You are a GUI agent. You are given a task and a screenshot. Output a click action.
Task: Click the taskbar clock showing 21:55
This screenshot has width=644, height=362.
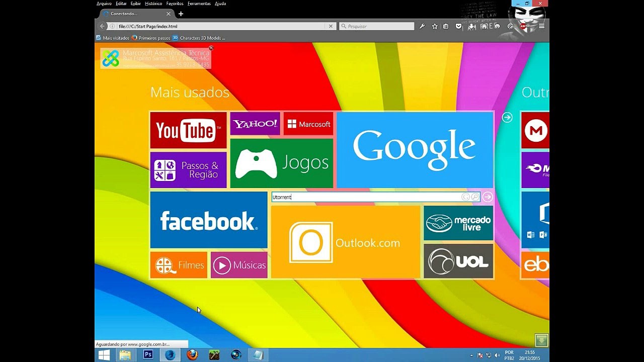[x=530, y=355]
